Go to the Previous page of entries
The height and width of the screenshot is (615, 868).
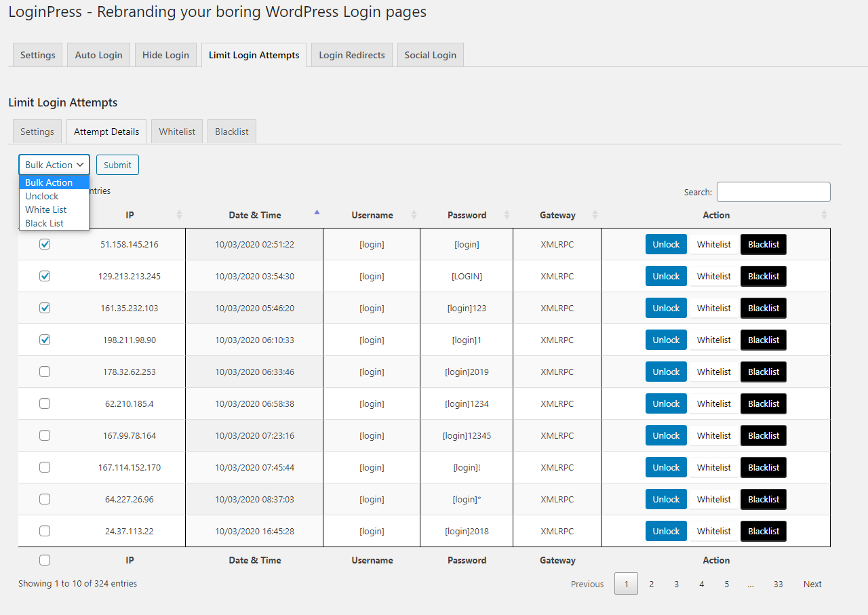click(x=587, y=584)
